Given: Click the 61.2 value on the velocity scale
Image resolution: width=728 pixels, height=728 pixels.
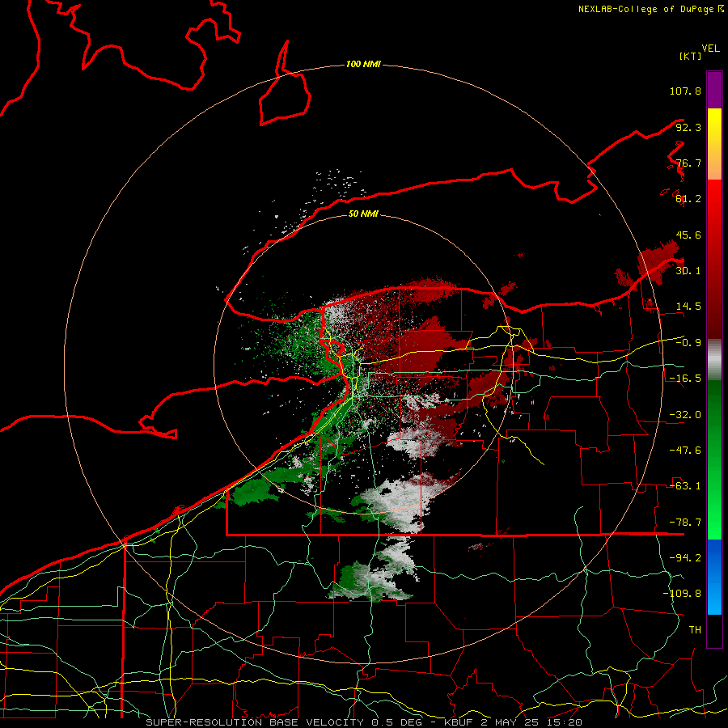Looking at the screenshot, I should pyautogui.click(x=688, y=199).
